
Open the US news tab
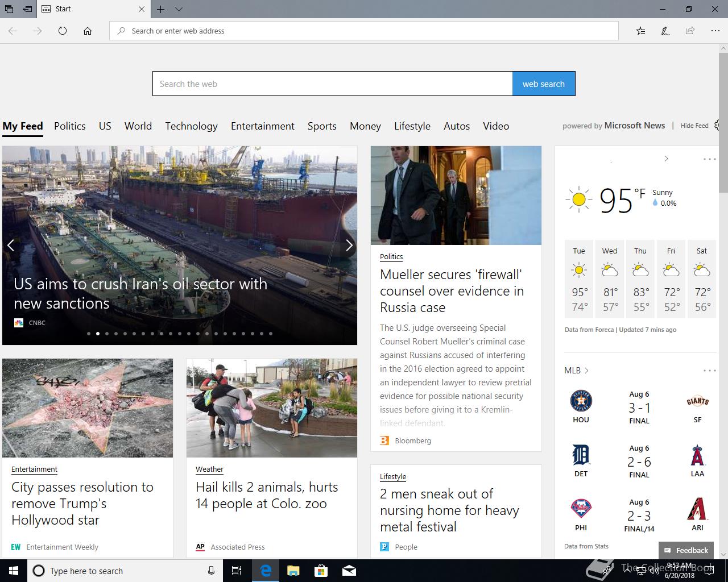[105, 126]
